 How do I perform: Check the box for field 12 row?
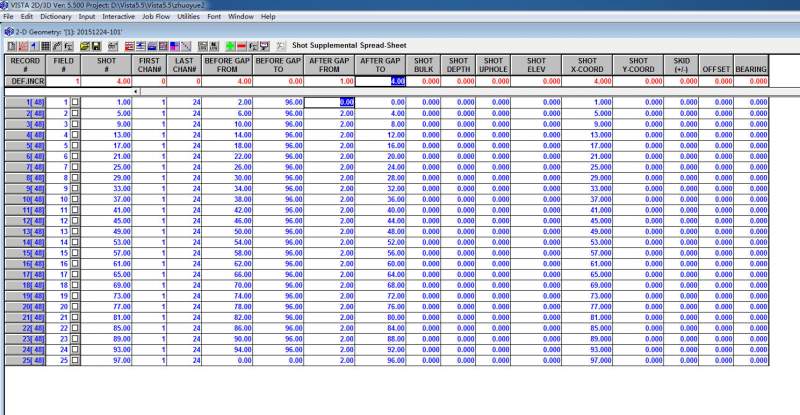click(75, 221)
